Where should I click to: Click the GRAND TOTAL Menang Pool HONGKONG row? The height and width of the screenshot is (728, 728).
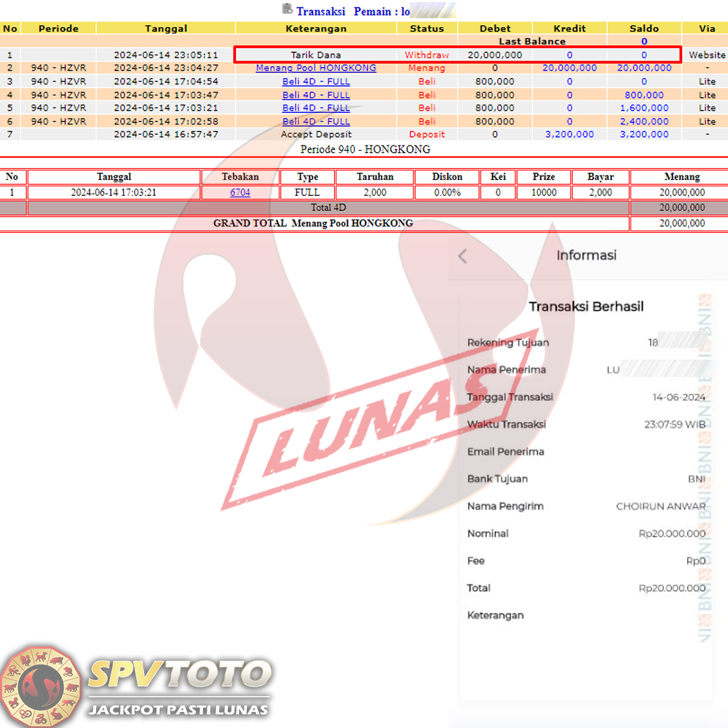tap(313, 223)
